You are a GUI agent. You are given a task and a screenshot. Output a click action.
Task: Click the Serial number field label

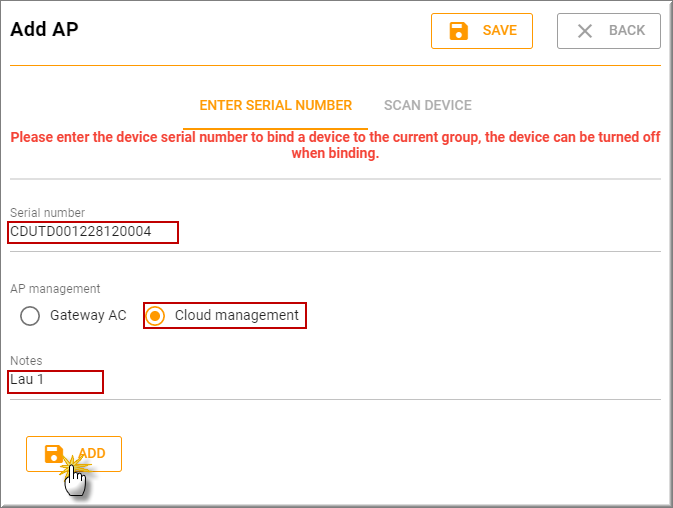click(47, 212)
